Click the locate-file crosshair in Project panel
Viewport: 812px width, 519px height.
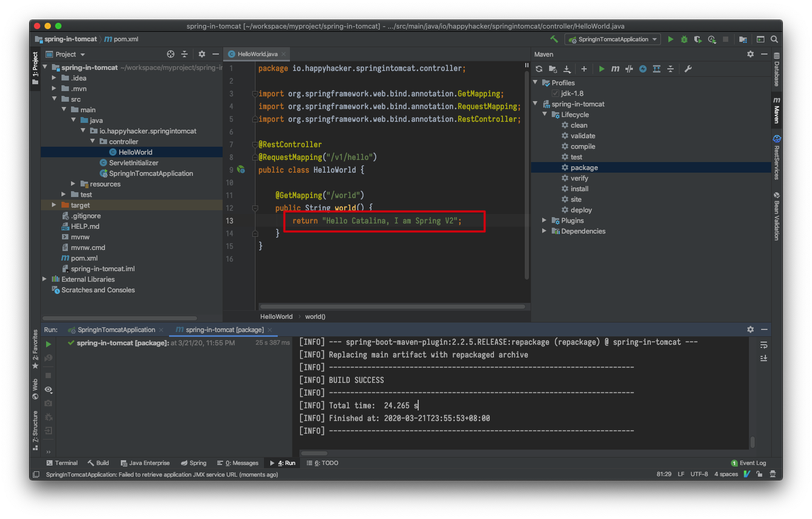[171, 54]
